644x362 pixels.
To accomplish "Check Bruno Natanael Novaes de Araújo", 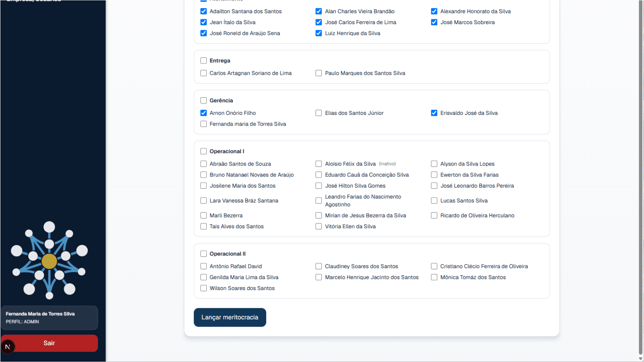I will (x=204, y=175).
